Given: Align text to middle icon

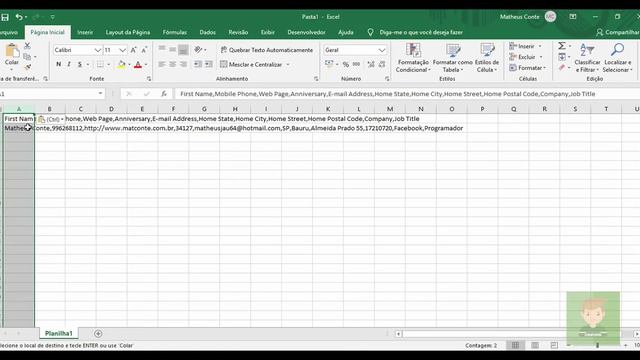Looking at the screenshot, I should pyautogui.click(x=173, y=49).
